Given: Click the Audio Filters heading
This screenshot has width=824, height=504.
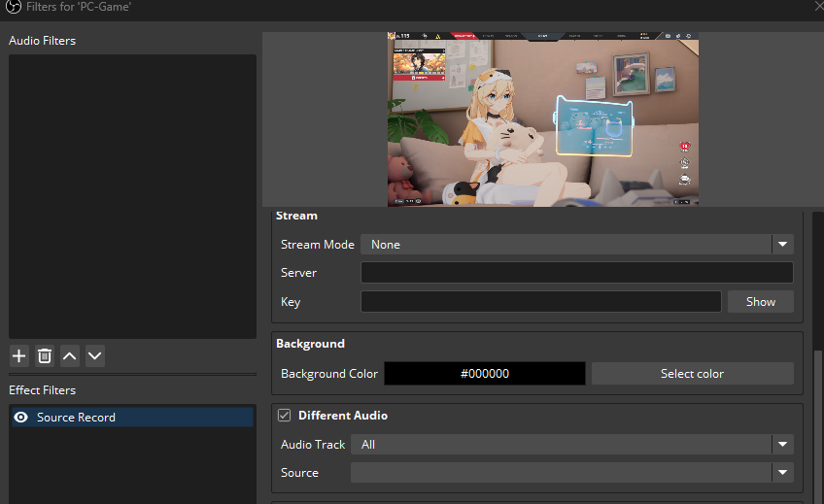Looking at the screenshot, I should 42,41.
